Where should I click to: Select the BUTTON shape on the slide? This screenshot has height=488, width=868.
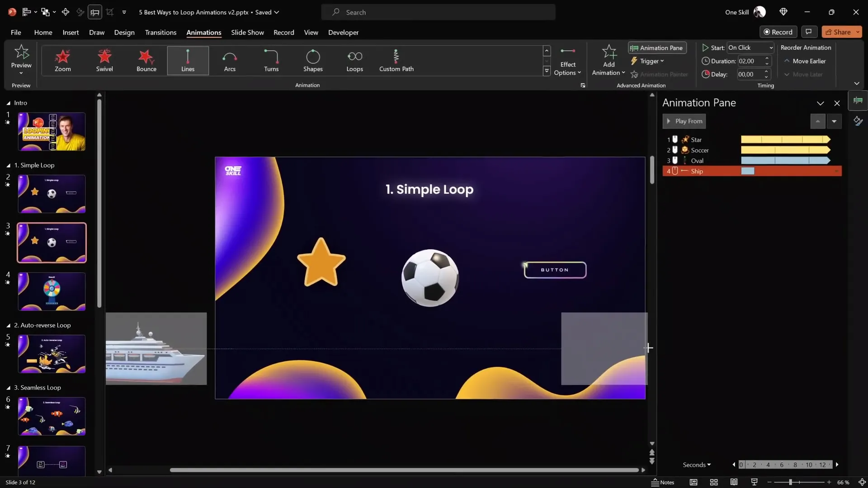pyautogui.click(x=555, y=270)
